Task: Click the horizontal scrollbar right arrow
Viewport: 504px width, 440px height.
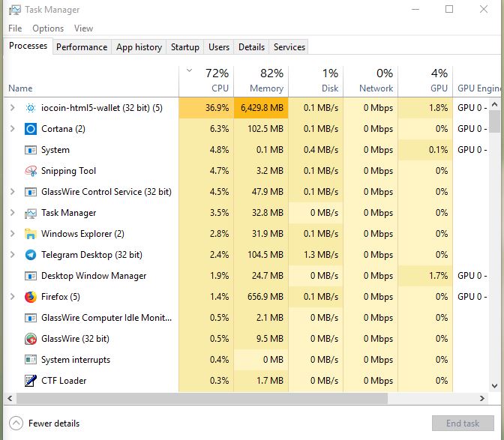Action: pyautogui.click(x=481, y=399)
